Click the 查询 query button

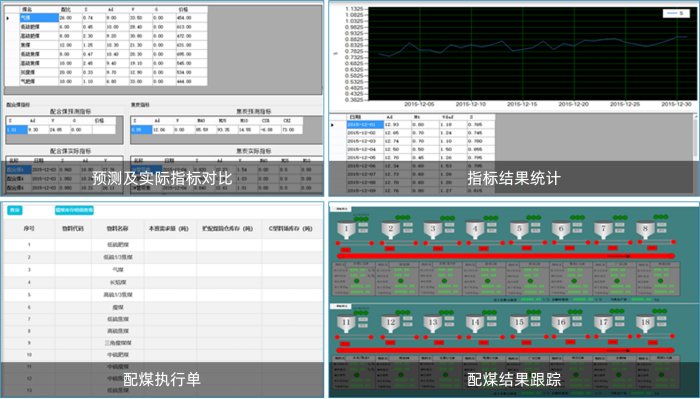[15, 210]
